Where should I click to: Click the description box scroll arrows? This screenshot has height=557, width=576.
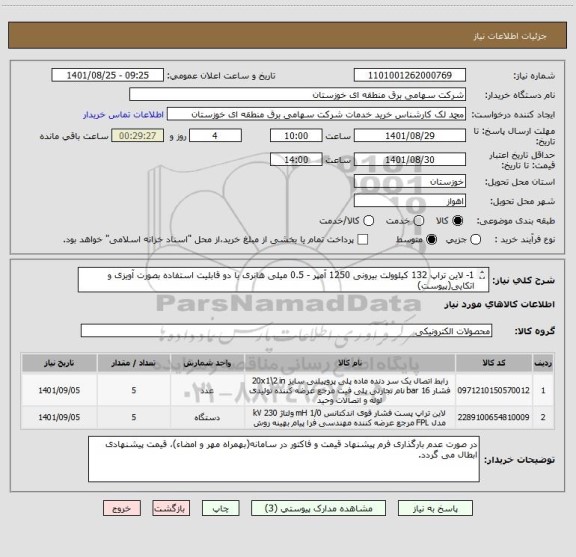(482, 275)
